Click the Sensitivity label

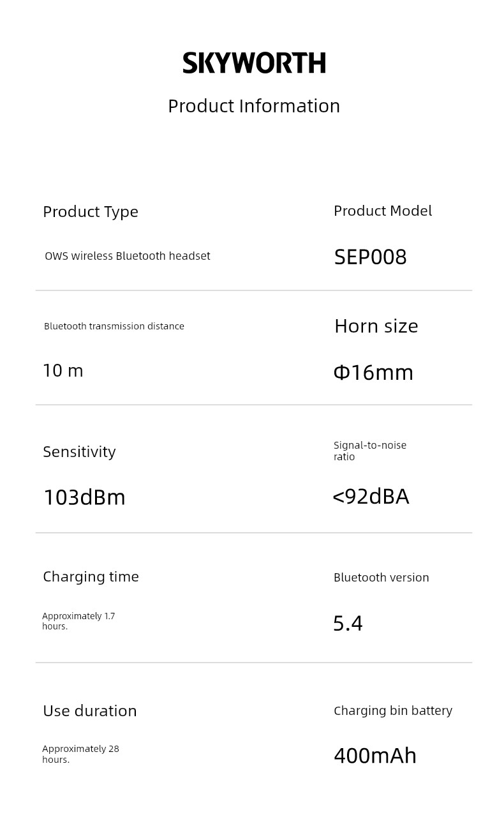tap(79, 452)
